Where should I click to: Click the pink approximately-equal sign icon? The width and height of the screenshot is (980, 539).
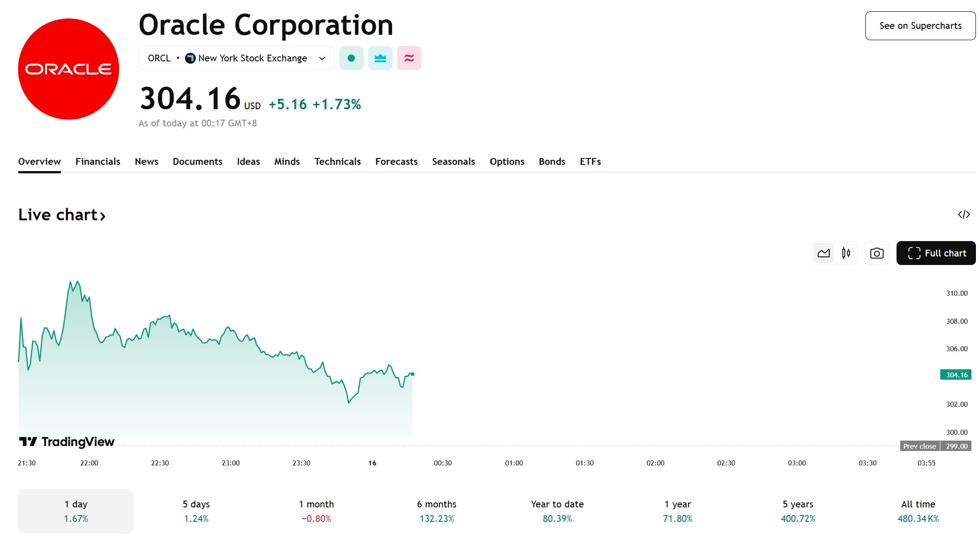(x=409, y=58)
